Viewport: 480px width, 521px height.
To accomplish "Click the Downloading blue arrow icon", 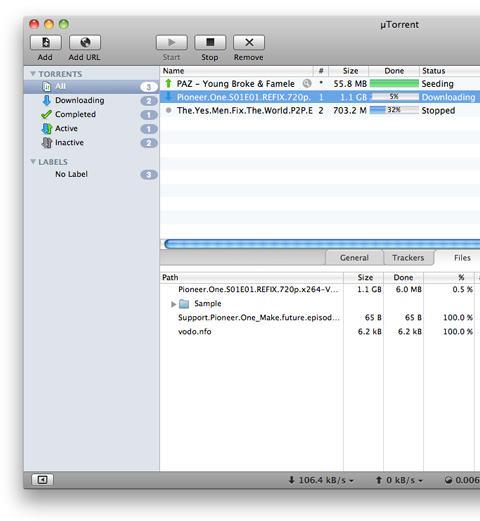I will [46, 100].
